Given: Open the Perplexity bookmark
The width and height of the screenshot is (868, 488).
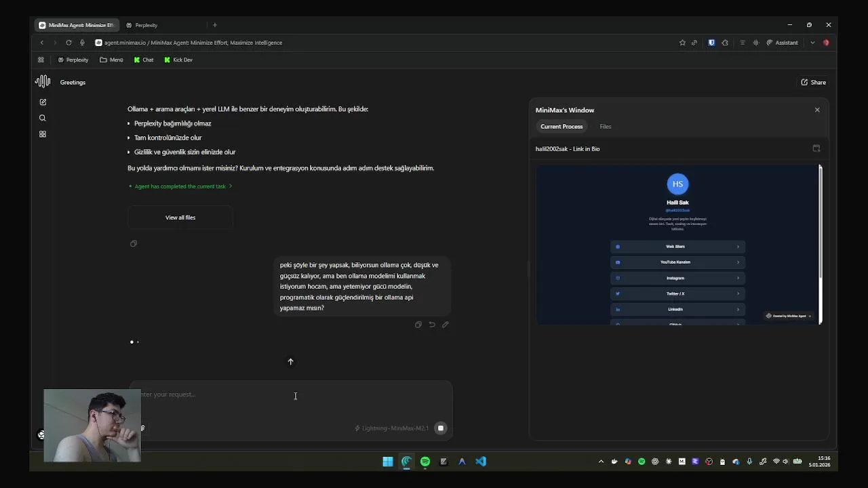Looking at the screenshot, I should (73, 60).
